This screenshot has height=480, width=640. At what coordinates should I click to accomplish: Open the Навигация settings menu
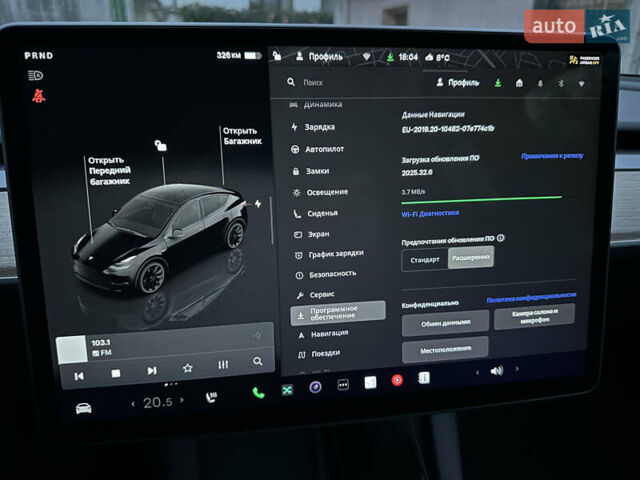click(x=324, y=334)
